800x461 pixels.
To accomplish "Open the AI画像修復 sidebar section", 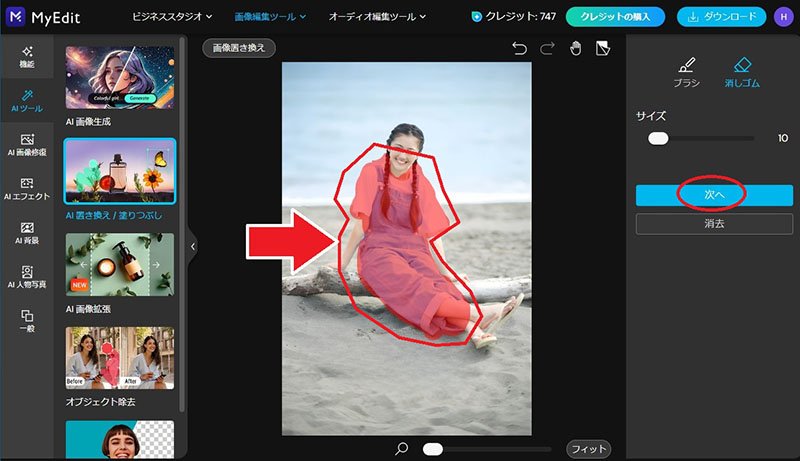I will point(27,145).
